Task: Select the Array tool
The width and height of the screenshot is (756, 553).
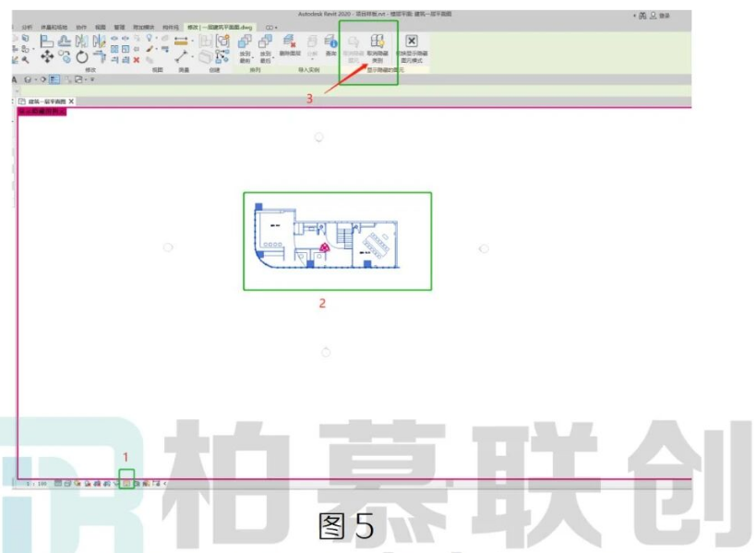Action: pyautogui.click(x=114, y=49)
